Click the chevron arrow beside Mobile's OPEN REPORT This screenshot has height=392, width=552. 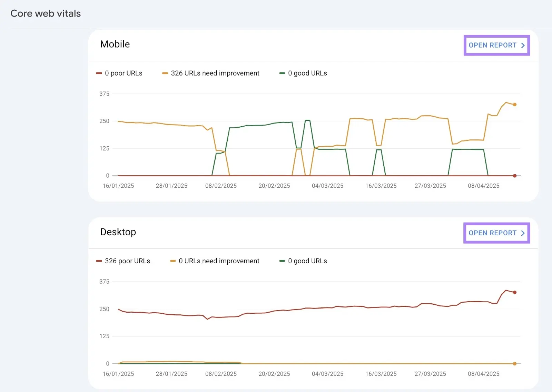point(523,45)
